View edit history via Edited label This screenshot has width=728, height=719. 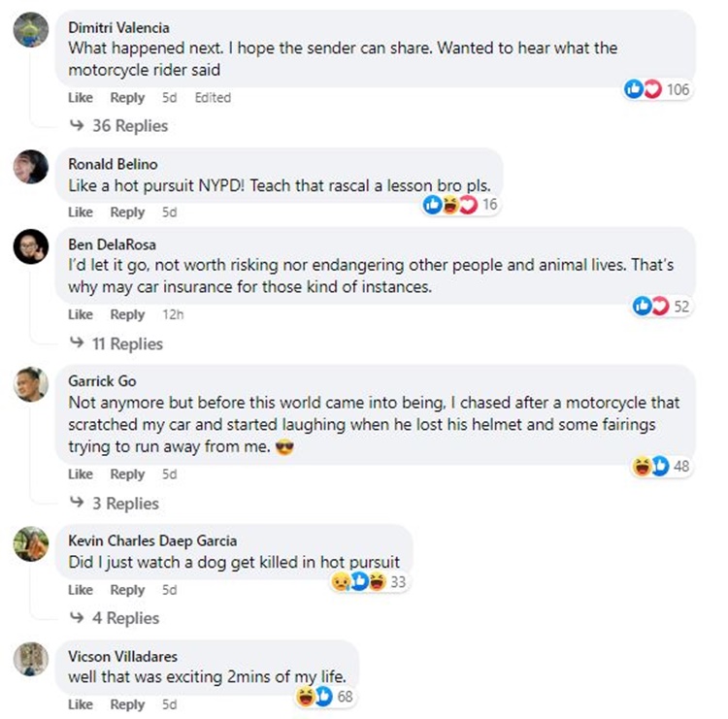click(x=213, y=98)
